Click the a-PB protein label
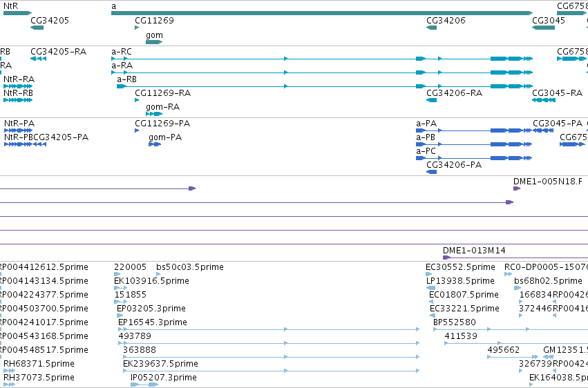 (426, 137)
